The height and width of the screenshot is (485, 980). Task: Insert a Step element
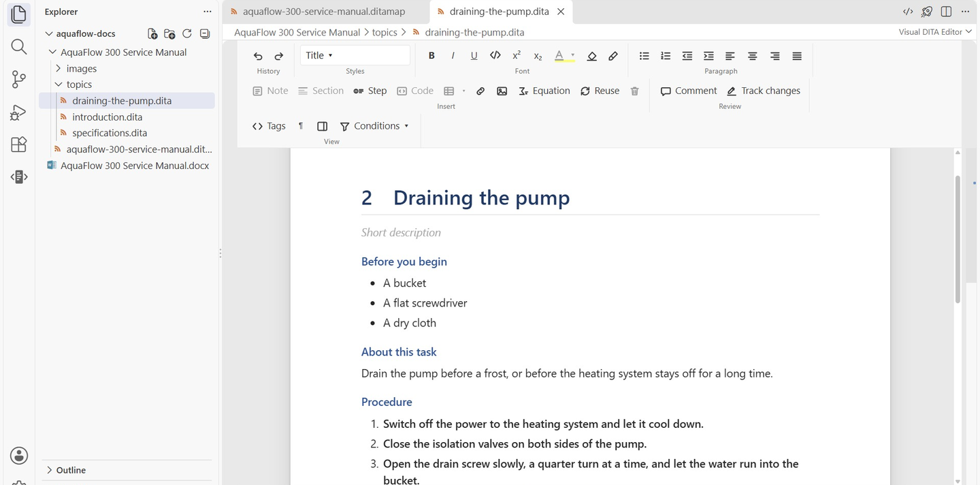click(370, 91)
